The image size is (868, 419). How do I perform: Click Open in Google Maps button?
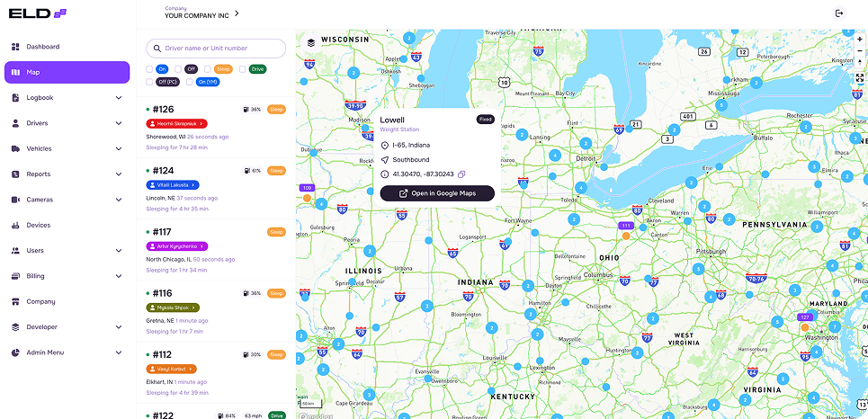point(437,193)
